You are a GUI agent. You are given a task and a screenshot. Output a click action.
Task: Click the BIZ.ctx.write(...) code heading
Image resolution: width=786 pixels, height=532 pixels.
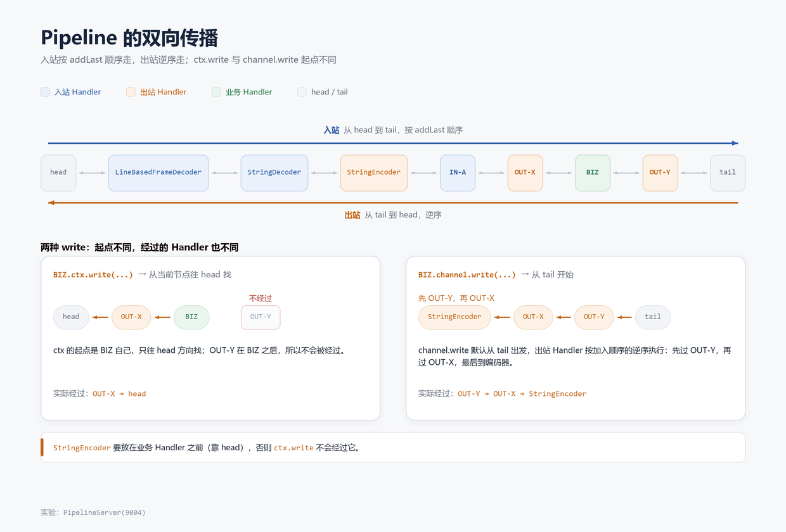click(93, 275)
